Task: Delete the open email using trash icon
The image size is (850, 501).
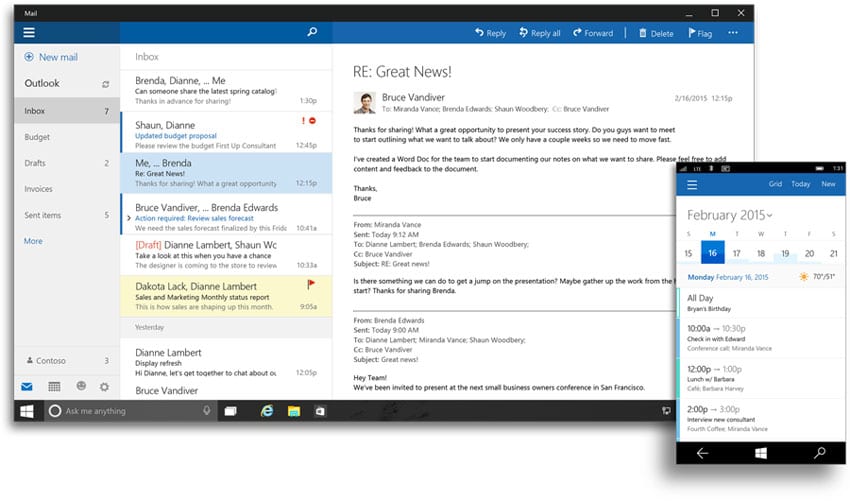Action: pos(643,33)
